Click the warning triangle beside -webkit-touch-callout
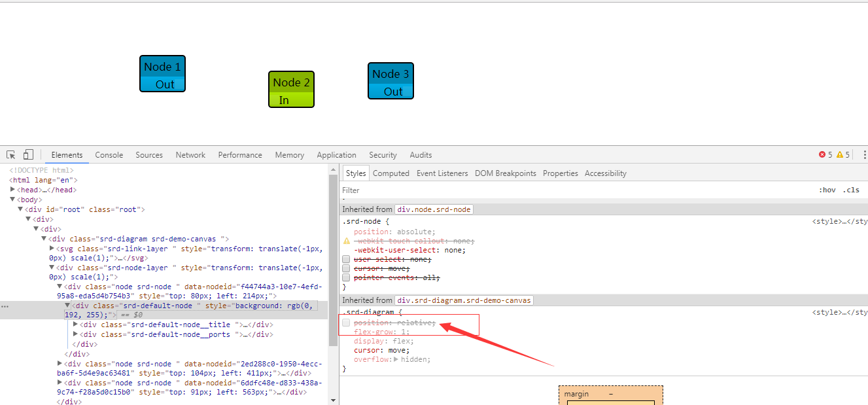 pos(345,240)
